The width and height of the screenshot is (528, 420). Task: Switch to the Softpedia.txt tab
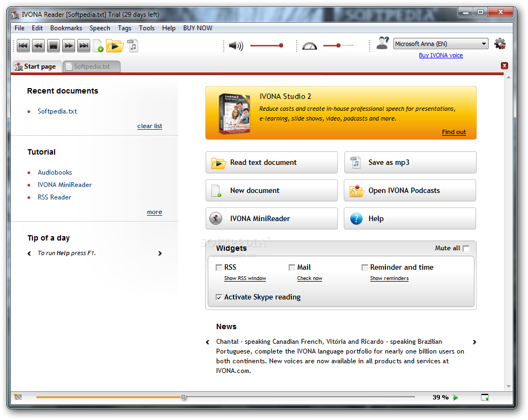91,66
